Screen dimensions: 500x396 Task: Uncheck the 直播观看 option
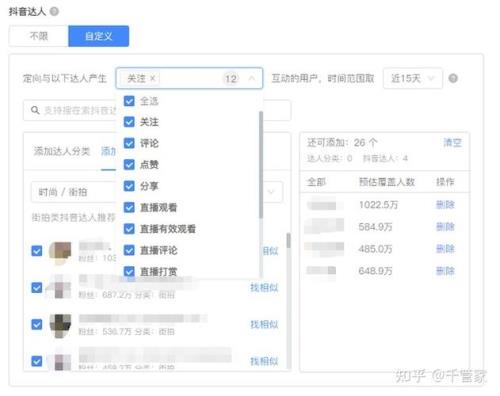(129, 207)
